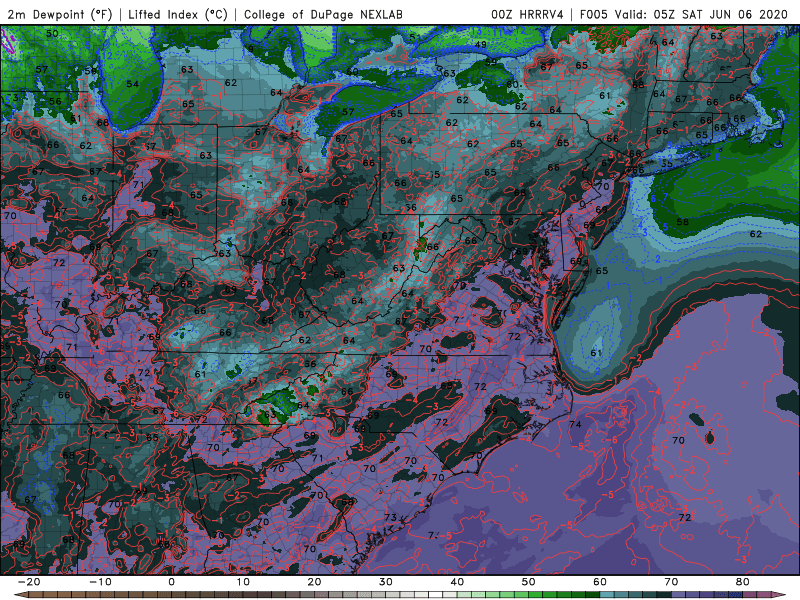Click the 40 label on the color scale

[x=457, y=582]
